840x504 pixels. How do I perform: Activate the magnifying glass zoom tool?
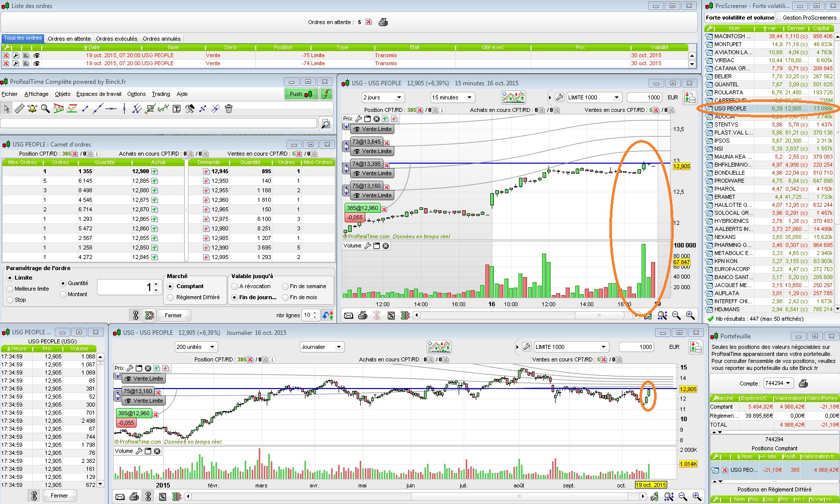(x=46, y=108)
